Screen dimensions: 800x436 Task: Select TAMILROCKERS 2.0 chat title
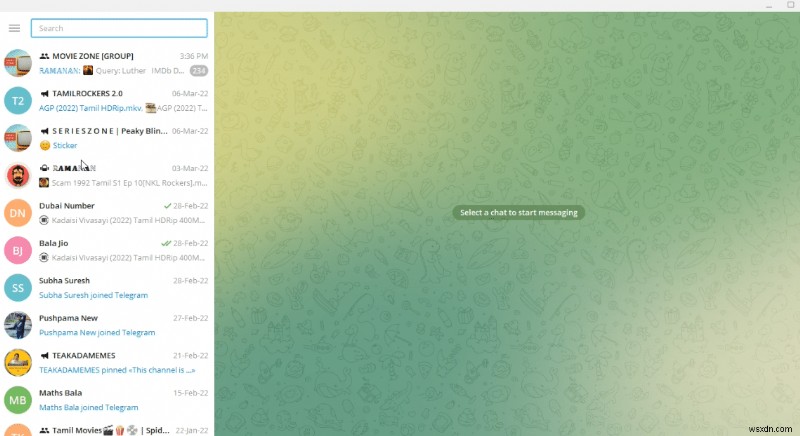tap(87, 93)
